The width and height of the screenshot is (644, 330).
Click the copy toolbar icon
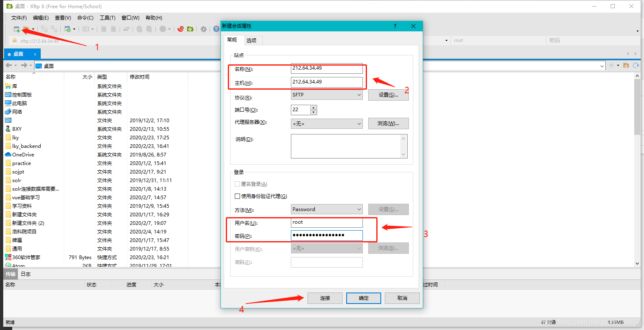coord(139,29)
